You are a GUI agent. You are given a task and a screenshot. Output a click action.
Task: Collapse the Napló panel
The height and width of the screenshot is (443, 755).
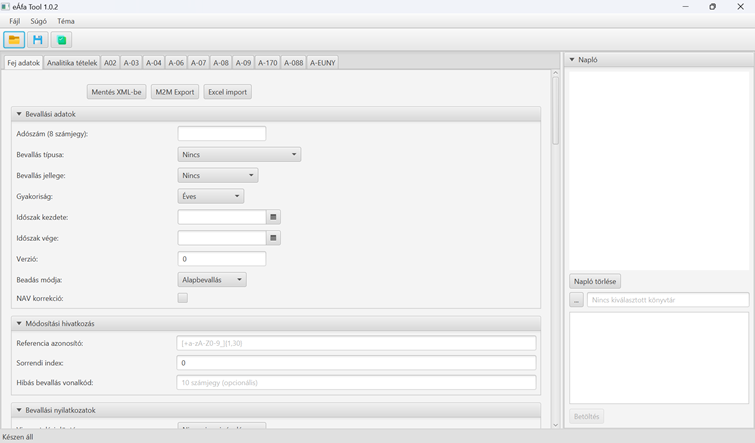(572, 60)
